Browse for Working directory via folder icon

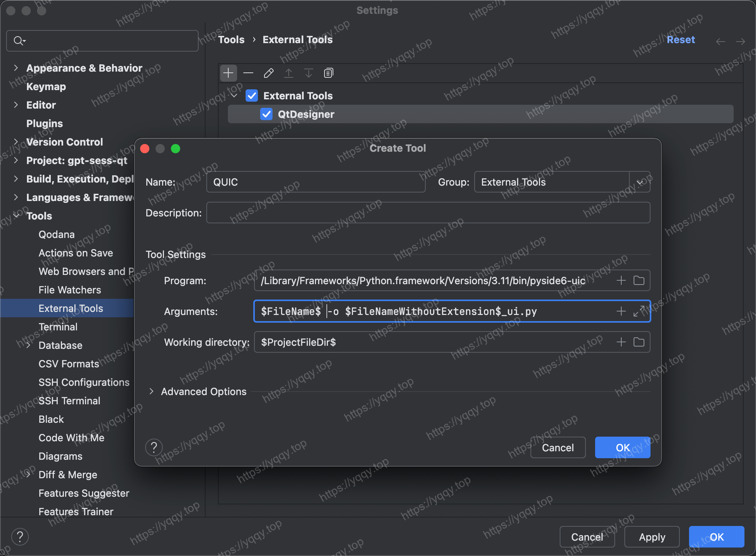[x=639, y=342]
